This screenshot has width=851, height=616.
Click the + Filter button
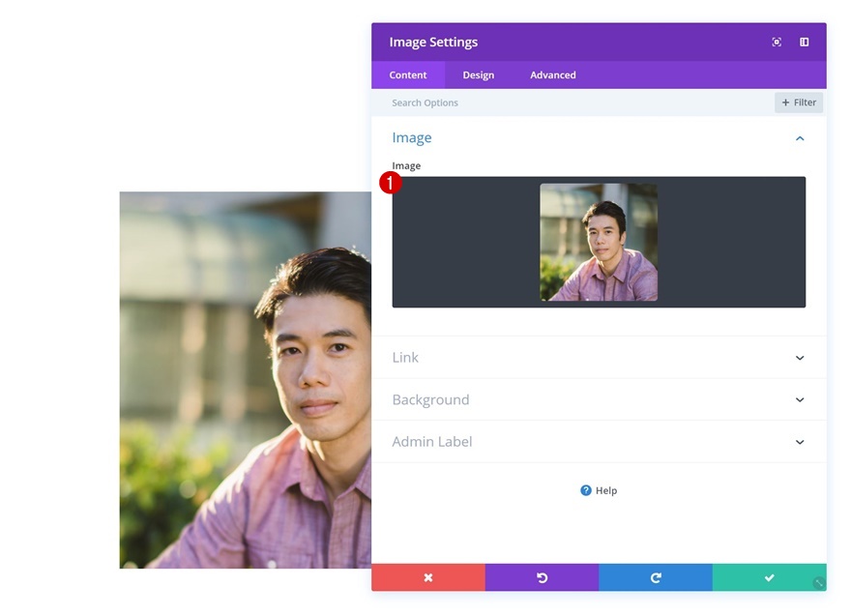[799, 103]
